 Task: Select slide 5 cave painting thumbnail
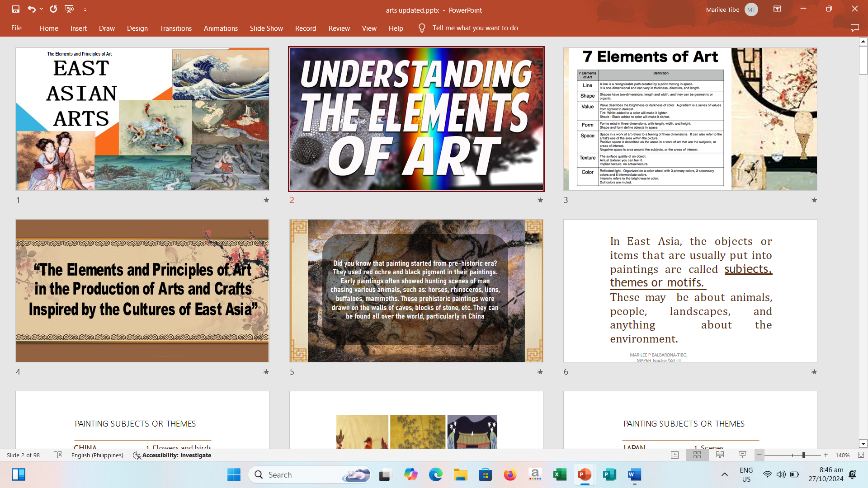pyautogui.click(x=416, y=291)
